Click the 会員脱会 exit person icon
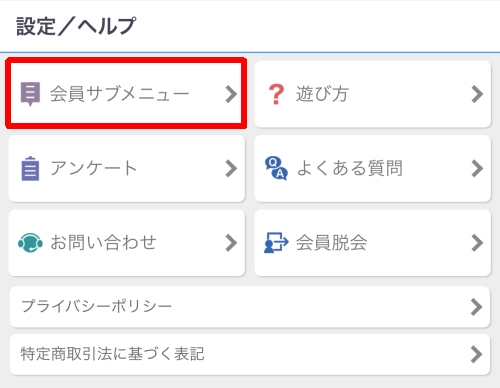 coord(276,243)
